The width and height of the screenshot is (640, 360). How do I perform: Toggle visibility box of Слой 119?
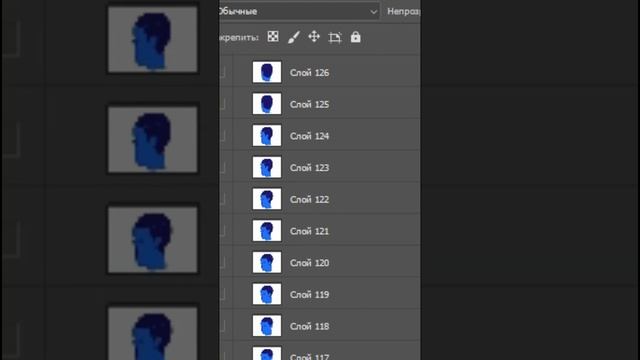pyautogui.click(x=222, y=295)
